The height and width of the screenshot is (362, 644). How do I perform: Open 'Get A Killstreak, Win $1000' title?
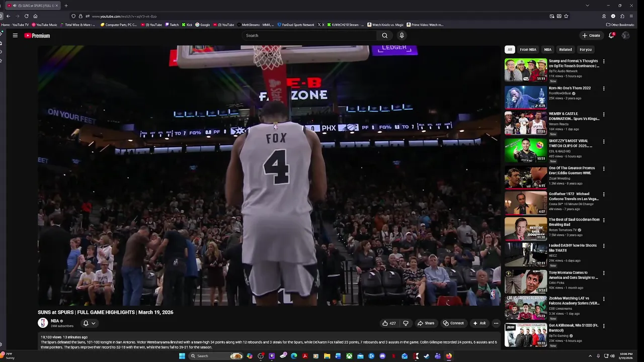point(573,328)
